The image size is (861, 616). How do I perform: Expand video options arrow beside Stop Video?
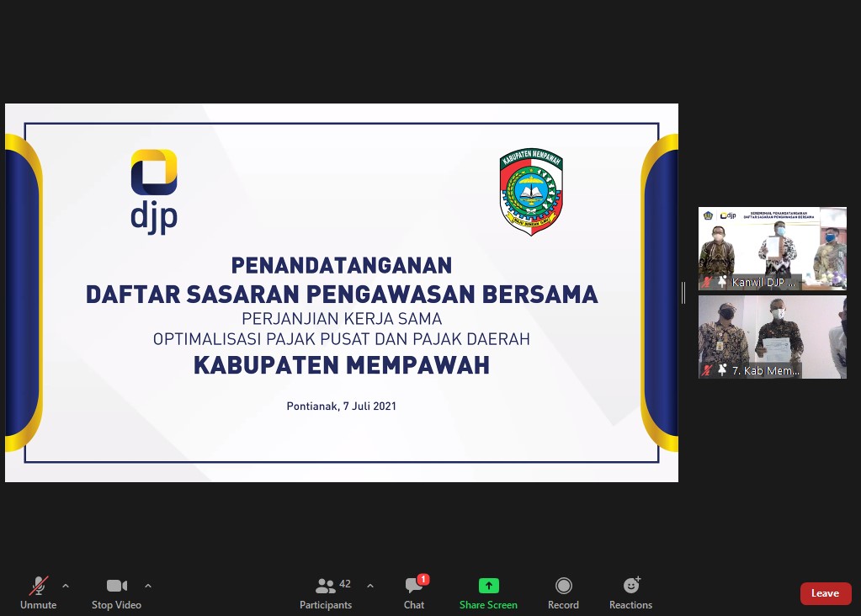click(x=148, y=586)
